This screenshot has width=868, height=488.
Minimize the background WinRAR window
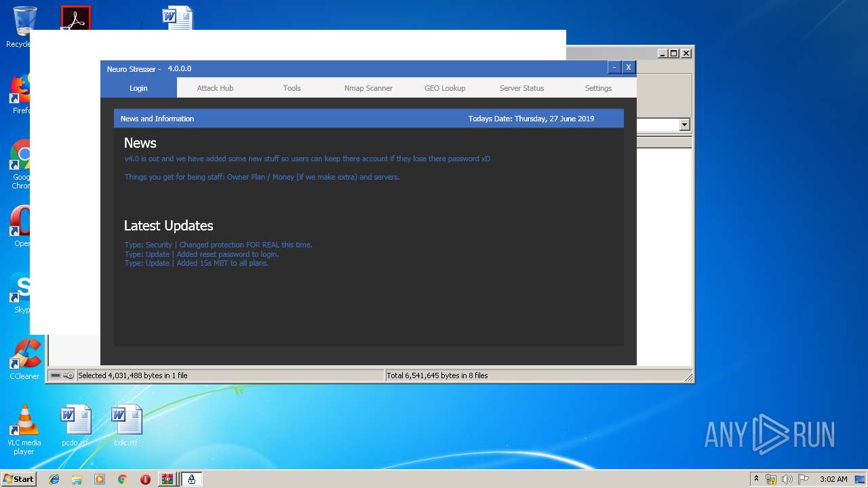(x=663, y=54)
